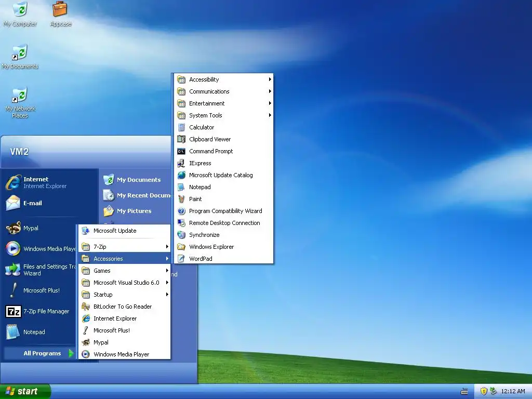
Task: Expand the Microsoft Visual Studio 6.0 arrow
Action: click(167, 282)
